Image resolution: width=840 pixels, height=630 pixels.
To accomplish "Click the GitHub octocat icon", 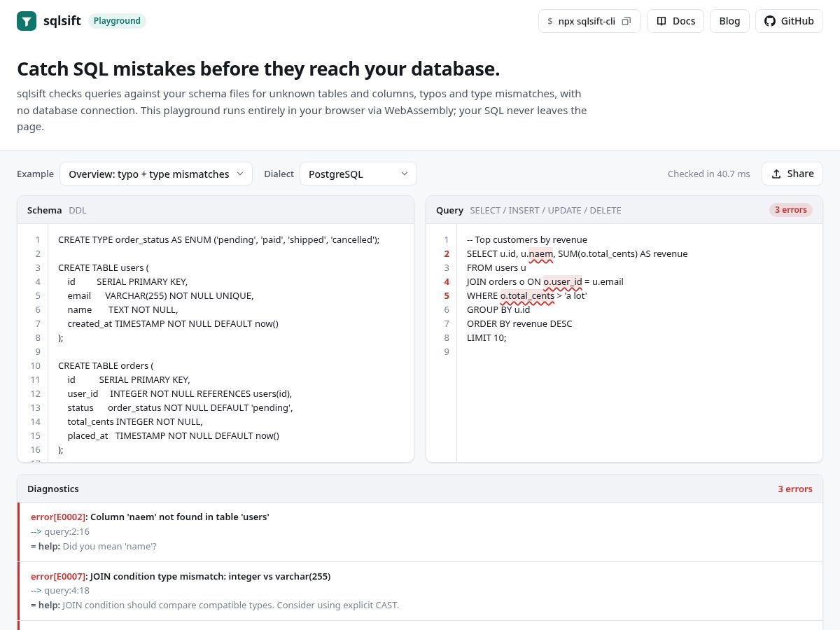I will (770, 21).
